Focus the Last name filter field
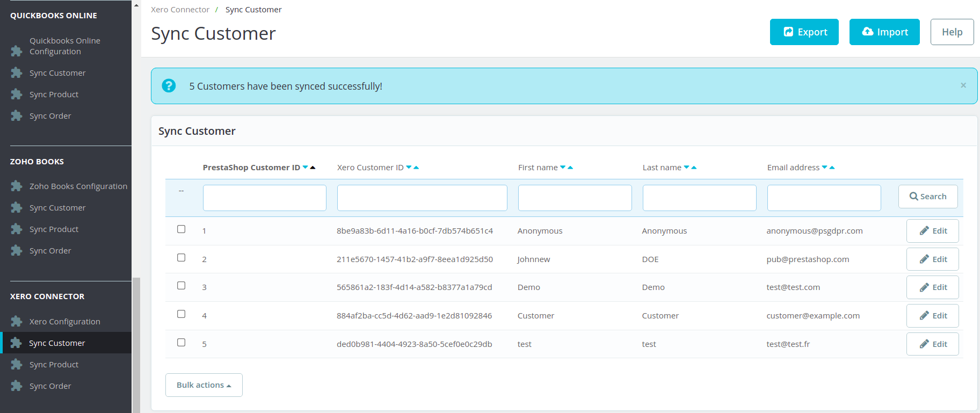This screenshot has width=980, height=413. pyautogui.click(x=700, y=198)
